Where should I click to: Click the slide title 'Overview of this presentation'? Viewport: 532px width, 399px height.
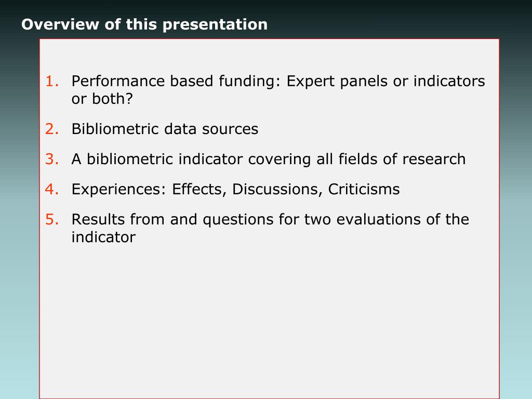(144, 25)
